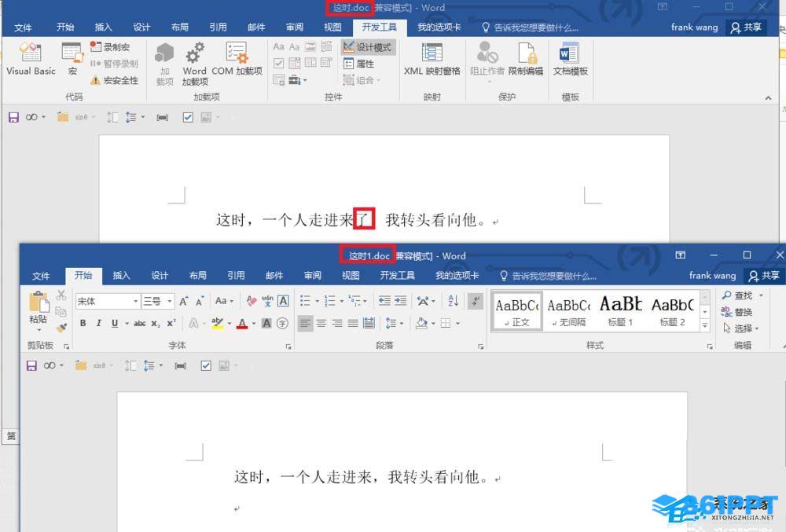Click the cut scissors icon in front window
Image resolution: width=786 pixels, height=532 pixels.
click(x=61, y=295)
